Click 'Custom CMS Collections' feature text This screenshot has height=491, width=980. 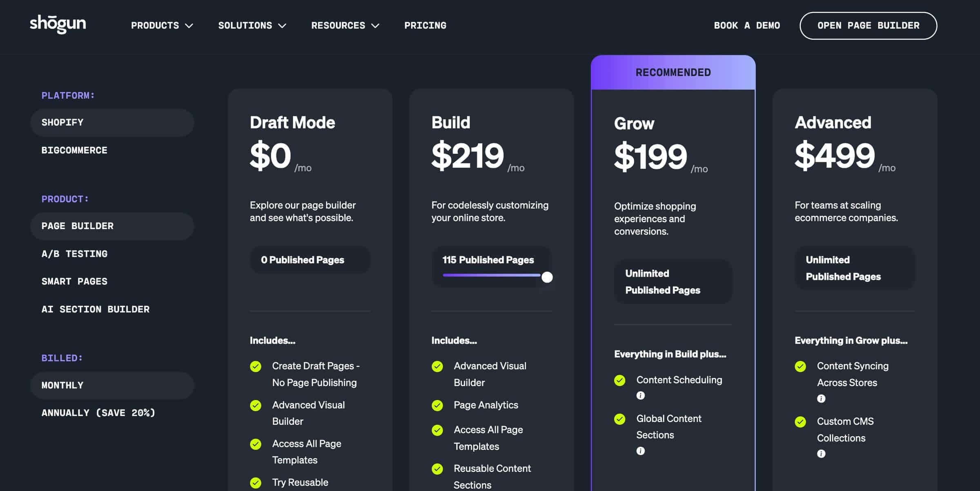(845, 430)
